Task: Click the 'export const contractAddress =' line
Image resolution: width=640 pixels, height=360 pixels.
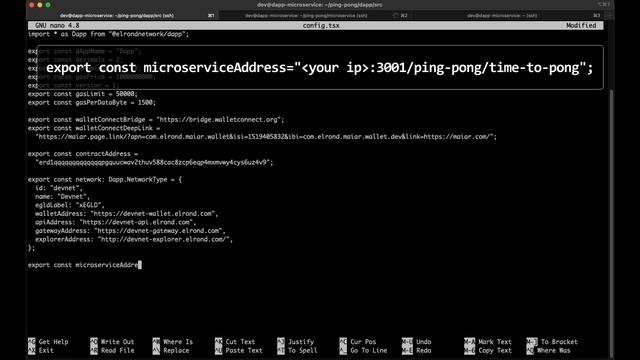Action: (83, 154)
